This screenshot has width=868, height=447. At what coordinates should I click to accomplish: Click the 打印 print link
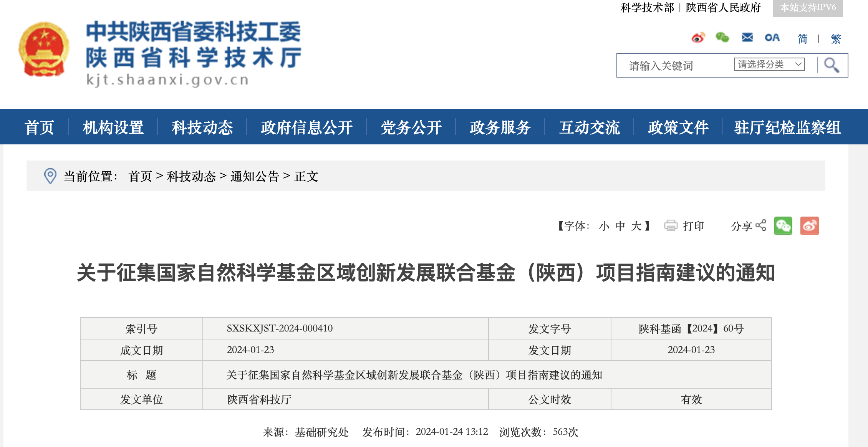tap(693, 226)
